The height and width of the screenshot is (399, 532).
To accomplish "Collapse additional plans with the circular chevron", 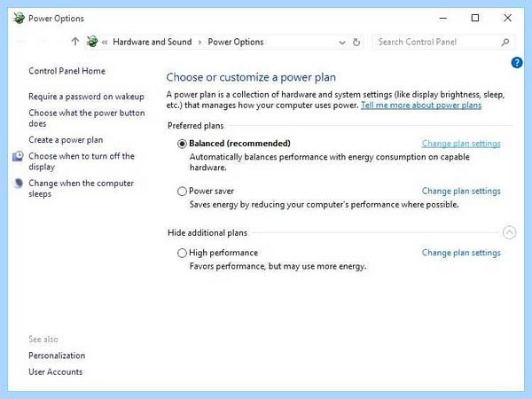I will [509, 232].
